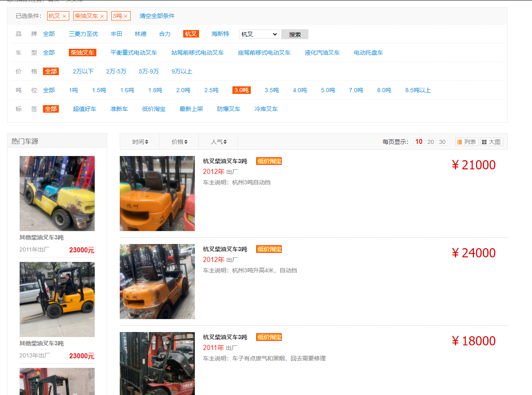Screen dimensions: 532x395
Task: Open the brand combo box showing 杭叉
Action: click(259, 34)
